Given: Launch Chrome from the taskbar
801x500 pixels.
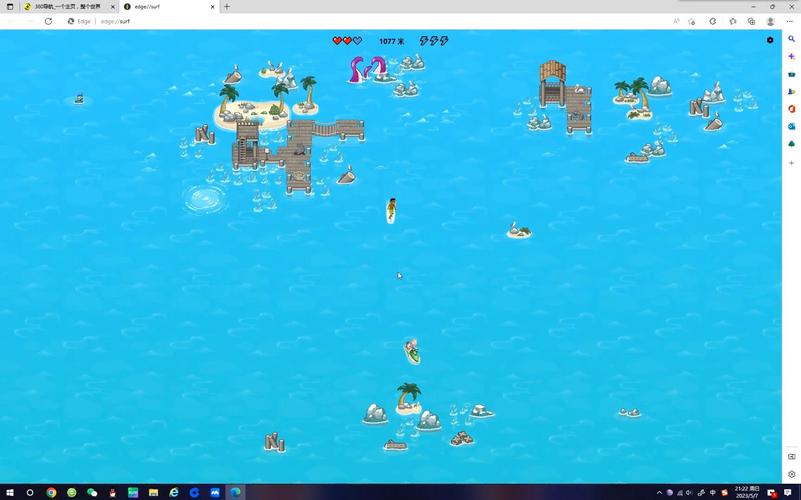Looking at the screenshot, I should pos(51,492).
